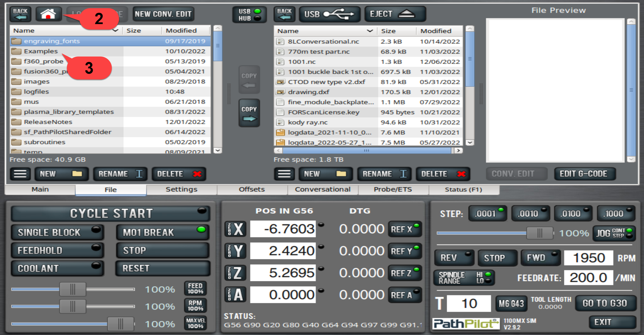Toggle M01 Break option

click(163, 232)
